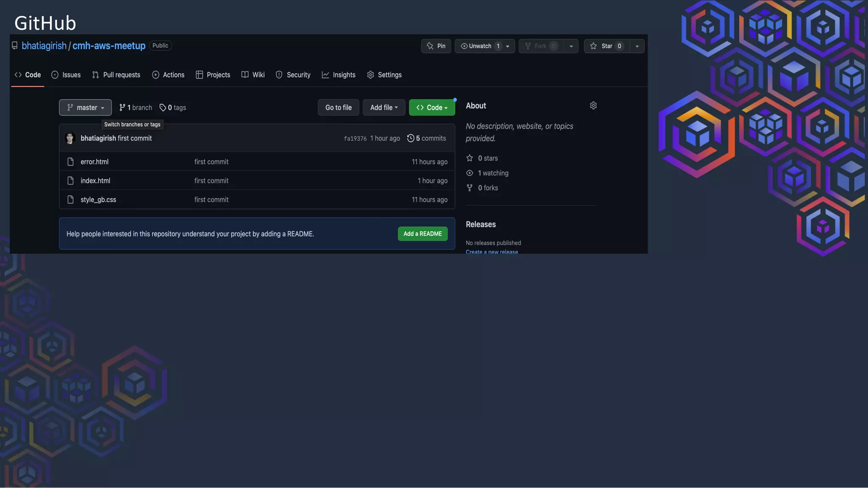Click the '1 hour ago' timestamp on index.html row
Viewport: 868px width, 488px height.
pos(432,181)
